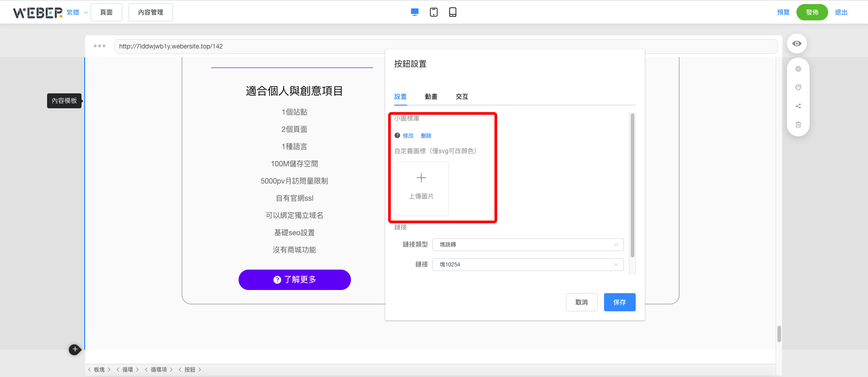
Task: Select the 設置 tab
Action: [x=400, y=97]
